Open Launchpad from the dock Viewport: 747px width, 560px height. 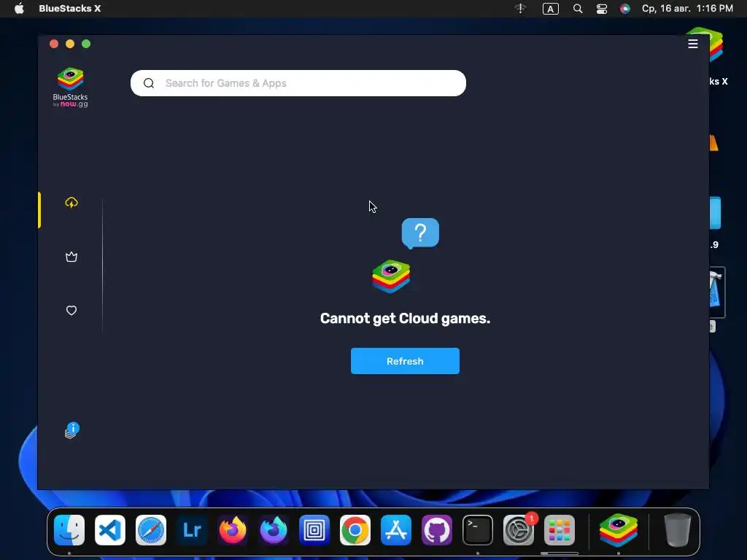pos(560,530)
